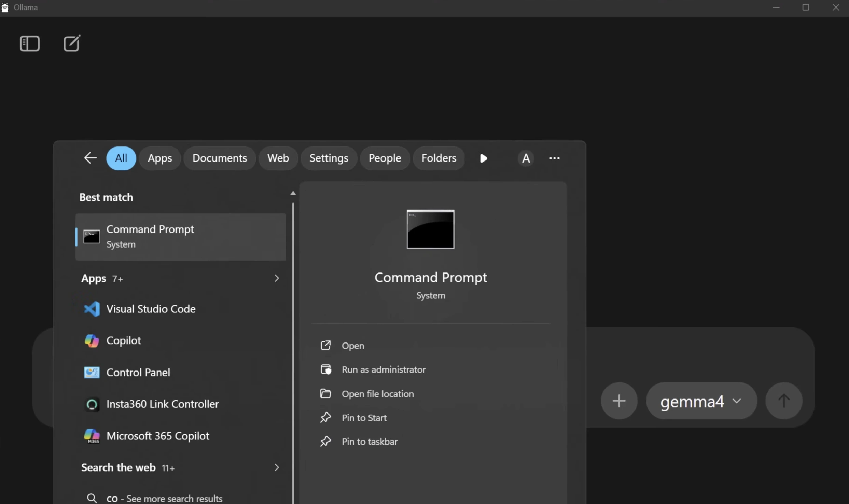The width and height of the screenshot is (849, 504).
Task: Show more filter tabs via arrow
Action: 483,158
